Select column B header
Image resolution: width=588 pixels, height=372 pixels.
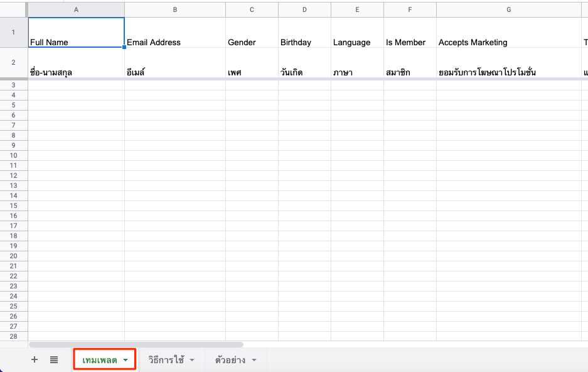[x=175, y=10]
